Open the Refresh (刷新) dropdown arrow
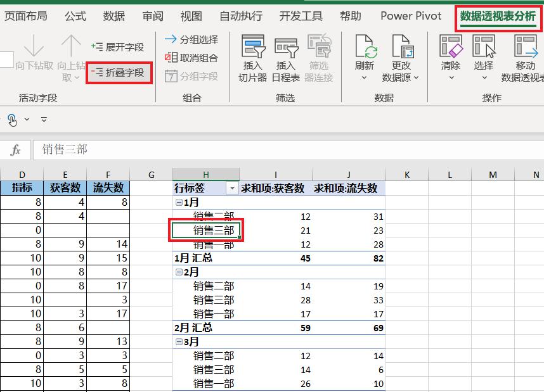This screenshot has height=392, width=544. 365,78
